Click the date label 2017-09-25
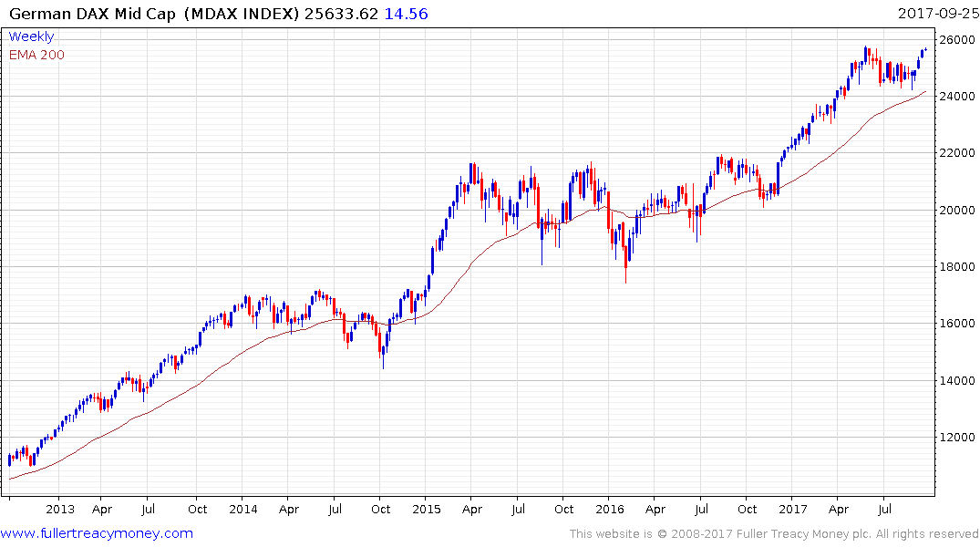 coord(938,13)
